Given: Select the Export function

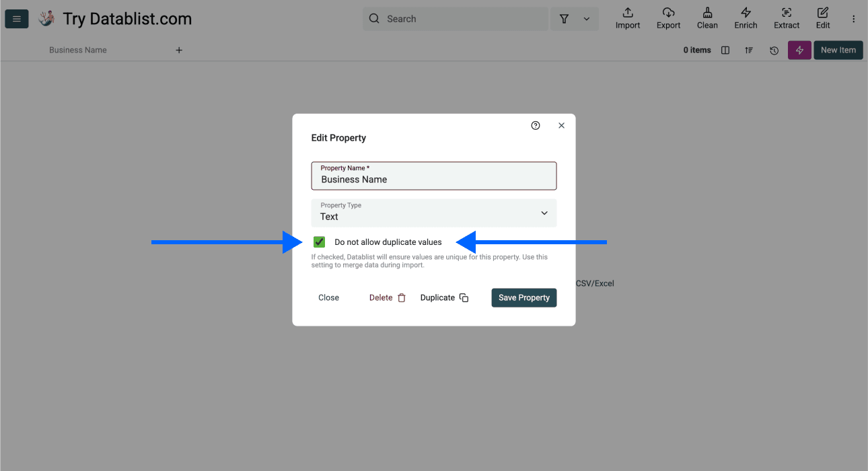Looking at the screenshot, I should point(668,18).
